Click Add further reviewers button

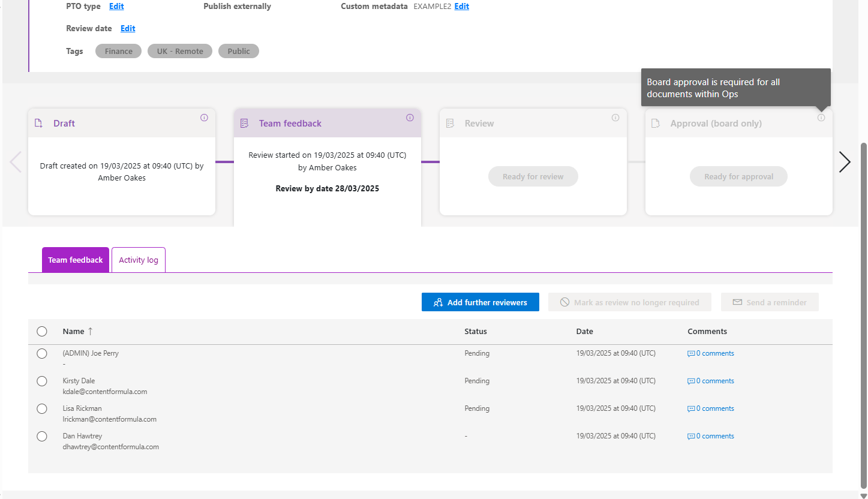(480, 302)
